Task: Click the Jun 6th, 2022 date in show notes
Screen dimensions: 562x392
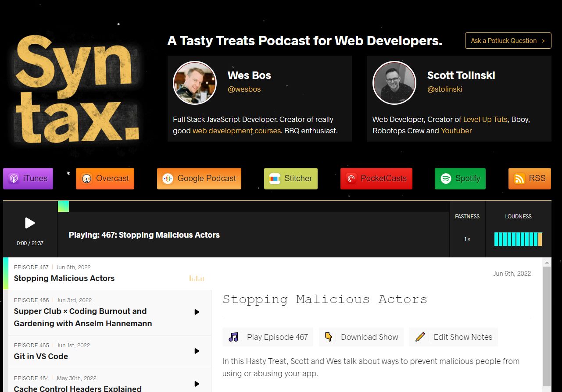Action: tap(512, 274)
